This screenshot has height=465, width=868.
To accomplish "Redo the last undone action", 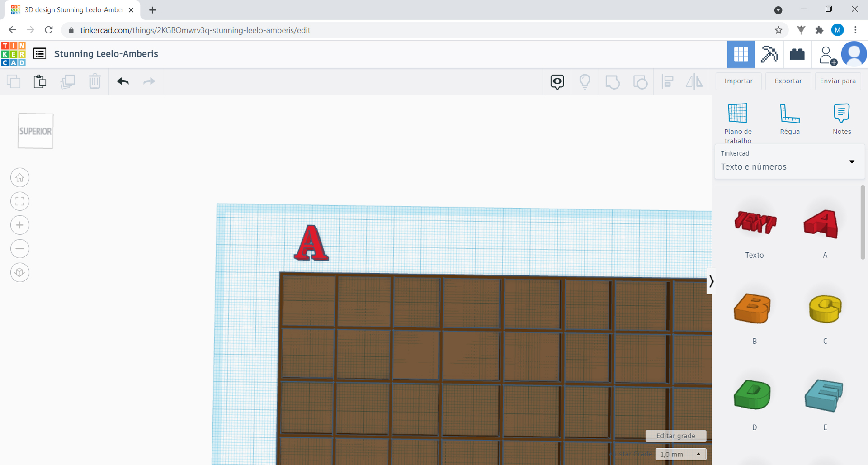I will tap(149, 81).
